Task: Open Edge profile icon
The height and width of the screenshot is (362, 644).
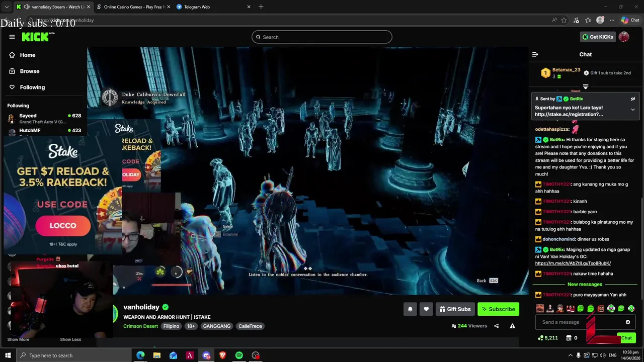Action: click(x=600, y=20)
